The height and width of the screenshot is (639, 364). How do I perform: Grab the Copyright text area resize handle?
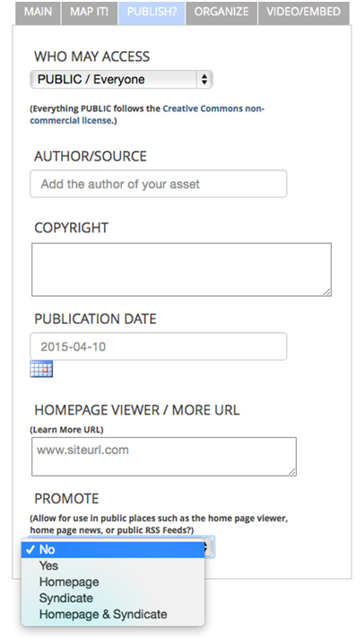tap(327, 292)
